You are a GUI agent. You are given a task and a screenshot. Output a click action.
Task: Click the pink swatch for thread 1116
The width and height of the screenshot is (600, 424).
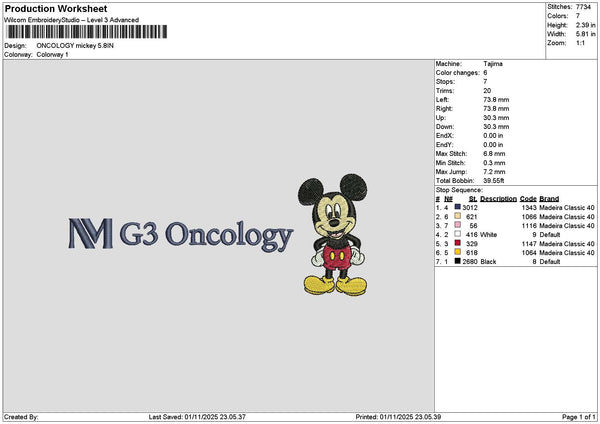tap(457, 225)
